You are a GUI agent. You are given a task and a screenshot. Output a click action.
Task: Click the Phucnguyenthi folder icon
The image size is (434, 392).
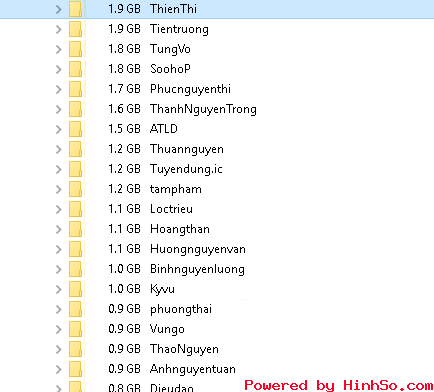pyautogui.click(x=76, y=89)
